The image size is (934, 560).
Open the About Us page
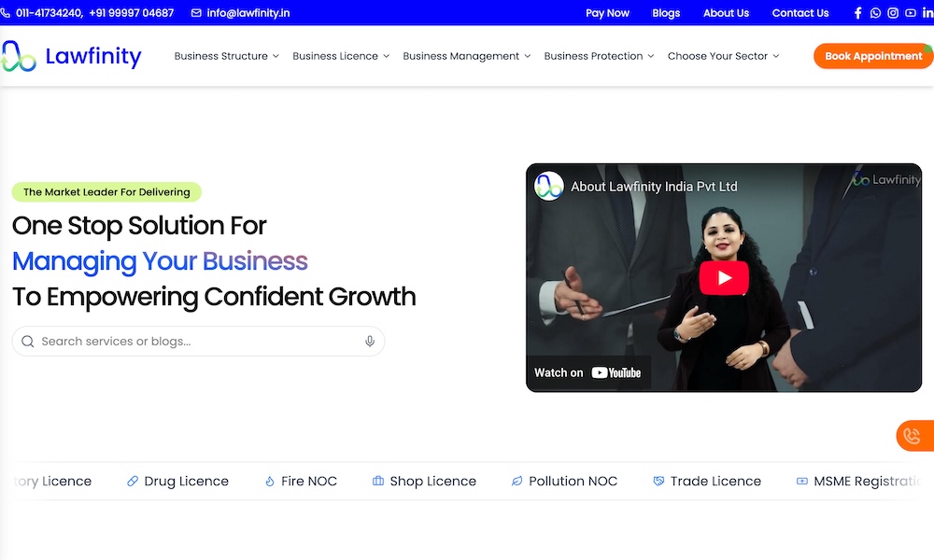tap(726, 13)
